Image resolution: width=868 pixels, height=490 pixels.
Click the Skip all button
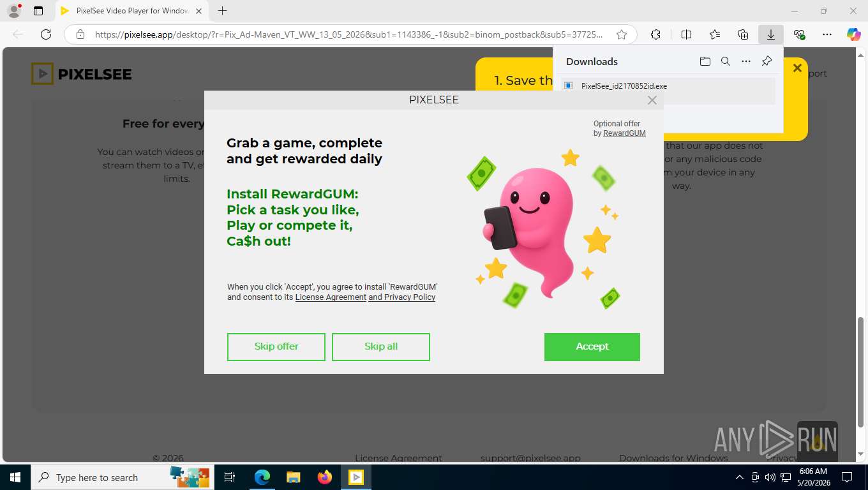click(381, 346)
